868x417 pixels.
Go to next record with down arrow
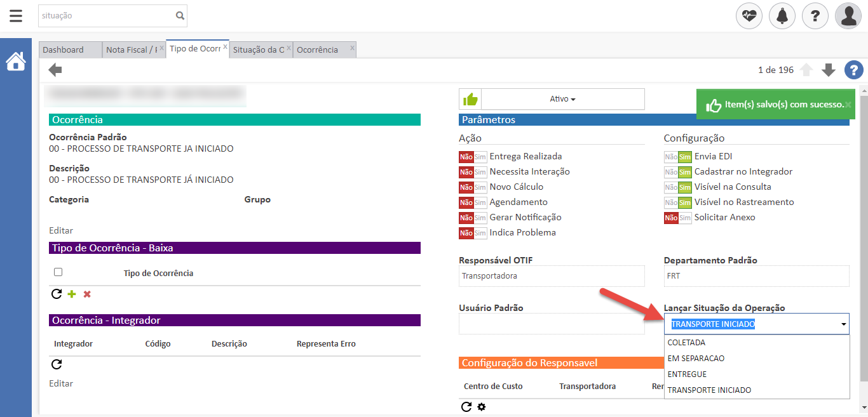point(828,70)
